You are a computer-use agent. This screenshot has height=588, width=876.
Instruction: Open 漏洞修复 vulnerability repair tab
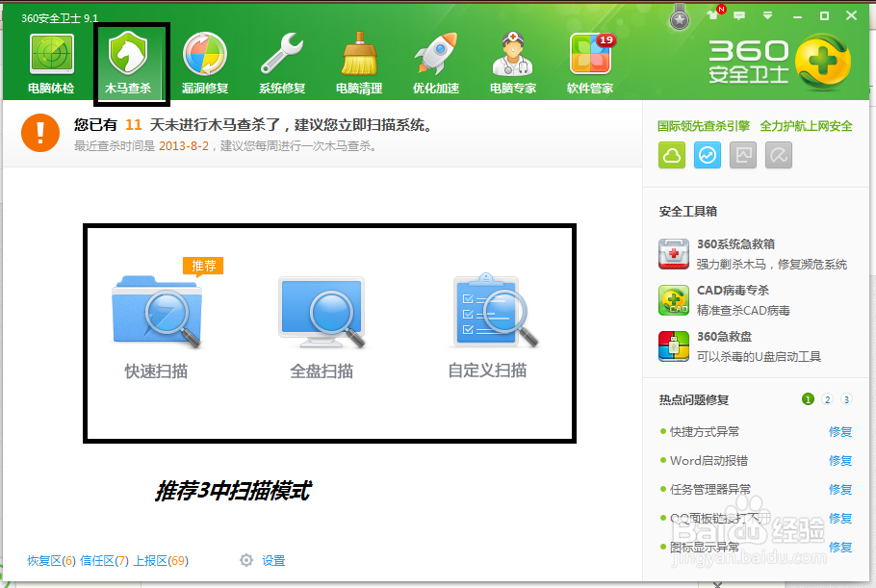pos(205,64)
